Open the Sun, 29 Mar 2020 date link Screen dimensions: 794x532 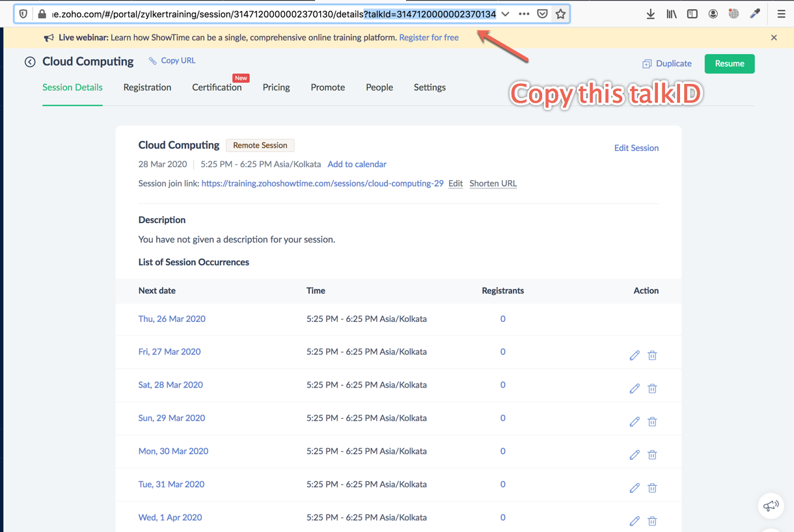[172, 418]
